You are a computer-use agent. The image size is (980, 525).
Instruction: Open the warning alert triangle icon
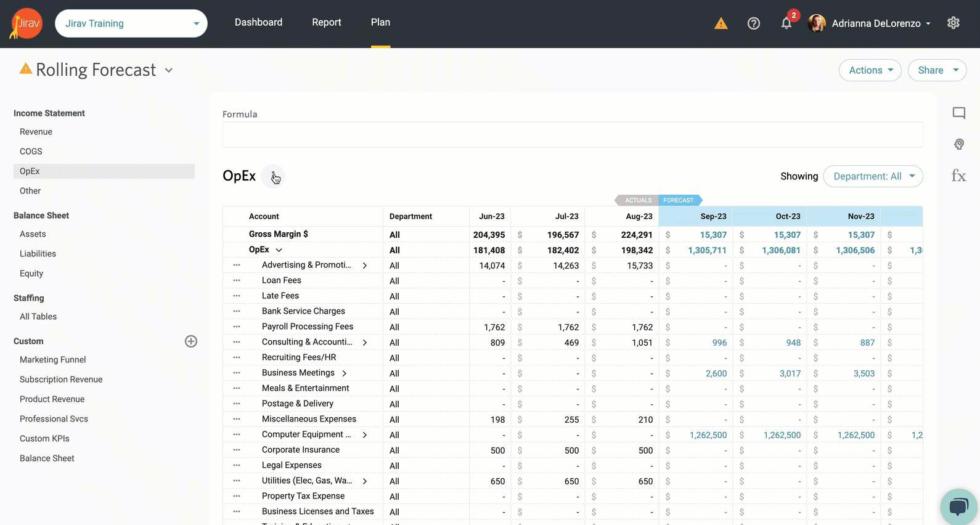[721, 23]
